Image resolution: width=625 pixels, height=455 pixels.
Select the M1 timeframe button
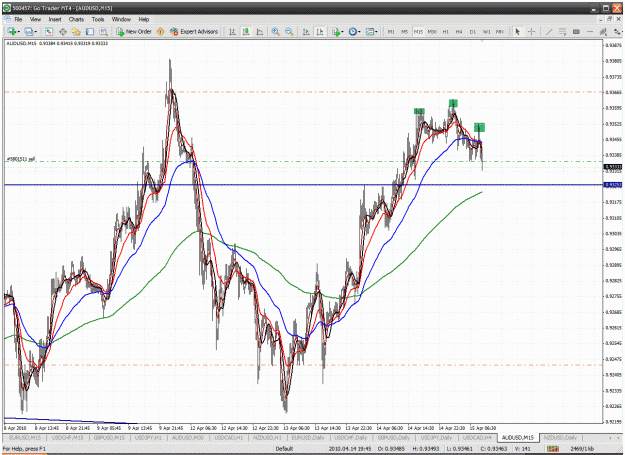[391, 31]
